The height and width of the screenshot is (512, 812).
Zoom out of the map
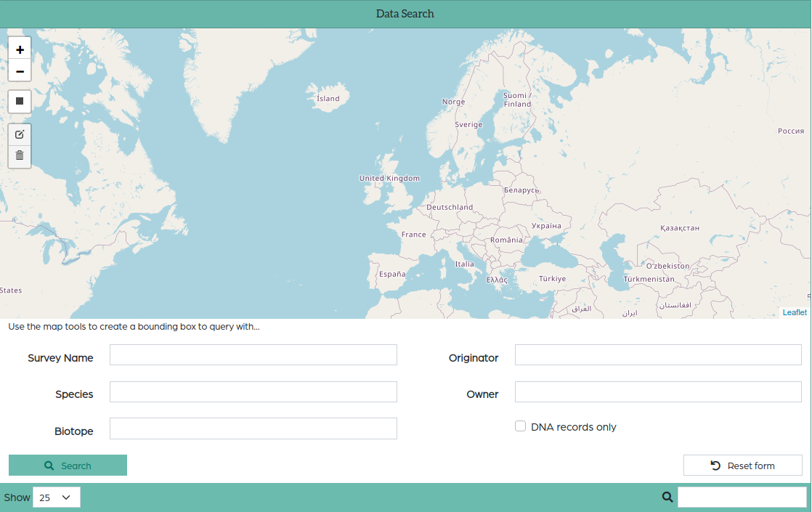point(20,71)
